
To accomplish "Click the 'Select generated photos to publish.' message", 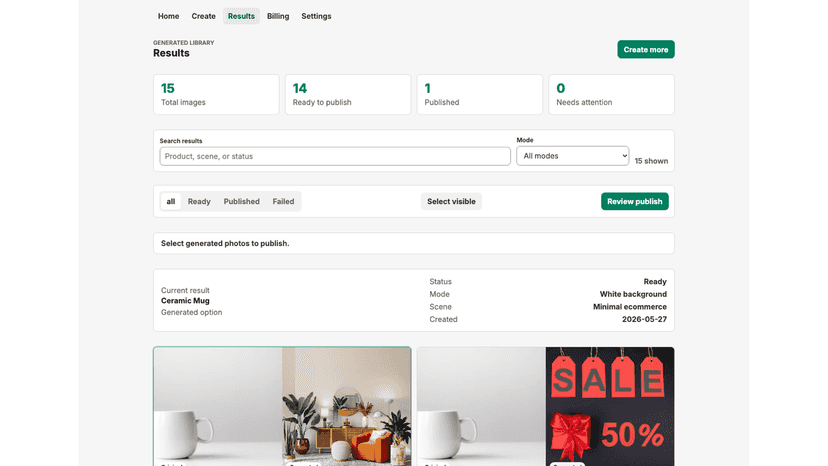I will click(x=225, y=244).
